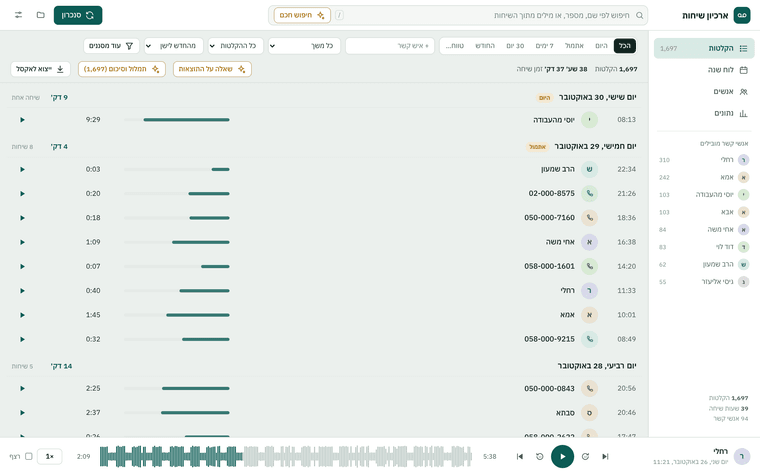Skip to the previous recording in player
The image size is (760, 475).
pyautogui.click(x=520, y=456)
